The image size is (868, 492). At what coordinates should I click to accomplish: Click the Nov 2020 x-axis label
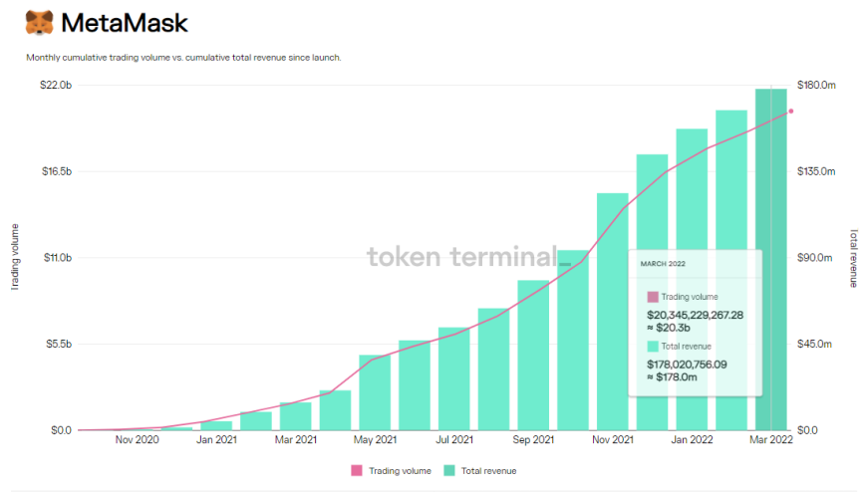pos(138,439)
